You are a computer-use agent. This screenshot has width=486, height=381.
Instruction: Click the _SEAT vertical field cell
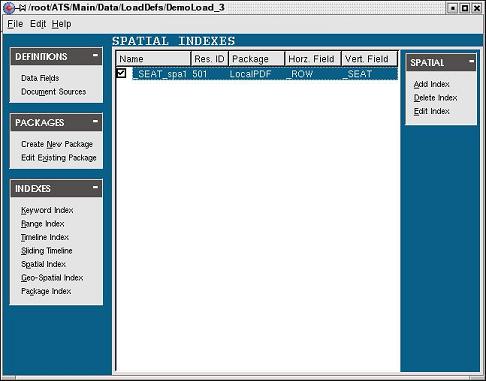click(x=357, y=74)
